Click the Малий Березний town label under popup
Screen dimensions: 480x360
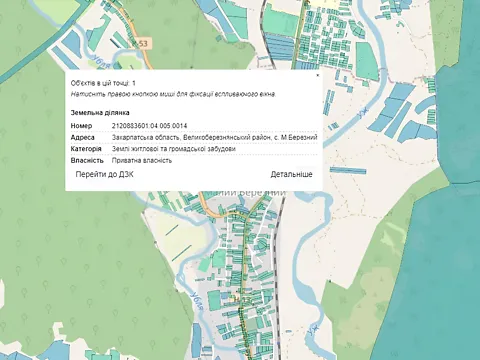(245, 193)
